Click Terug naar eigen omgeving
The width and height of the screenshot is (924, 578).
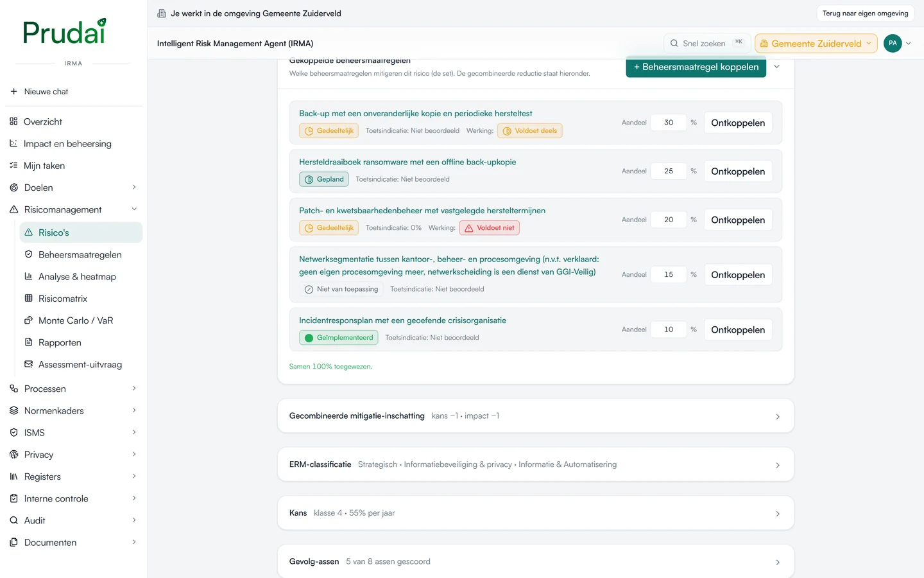pyautogui.click(x=866, y=13)
